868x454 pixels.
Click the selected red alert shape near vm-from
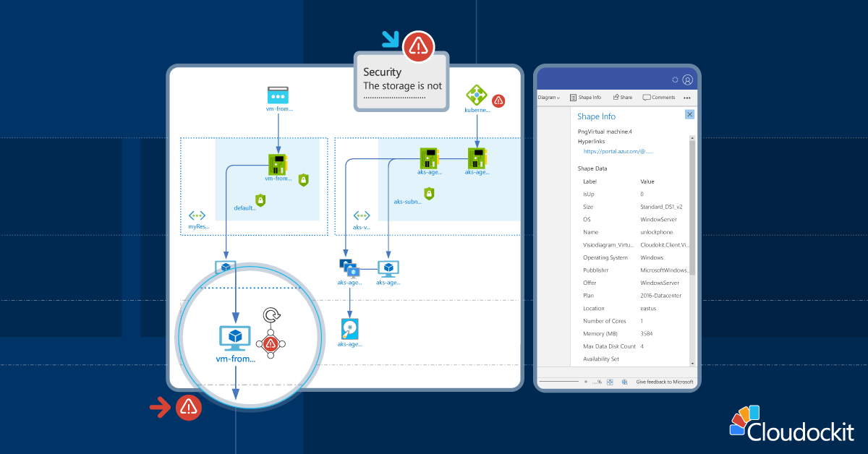[271, 343]
